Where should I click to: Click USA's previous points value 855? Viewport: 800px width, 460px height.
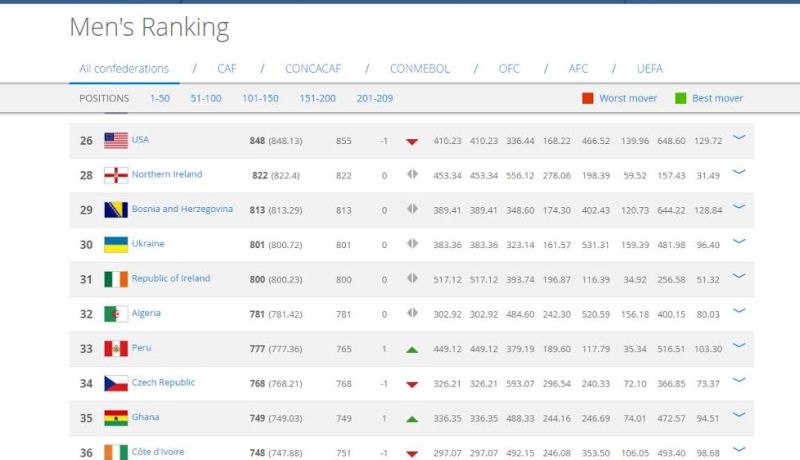coord(343,141)
